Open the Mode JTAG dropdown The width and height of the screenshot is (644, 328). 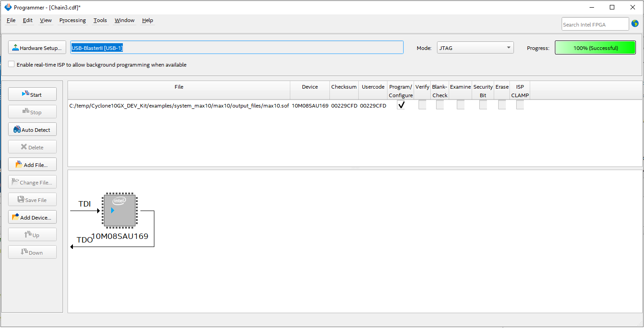475,47
